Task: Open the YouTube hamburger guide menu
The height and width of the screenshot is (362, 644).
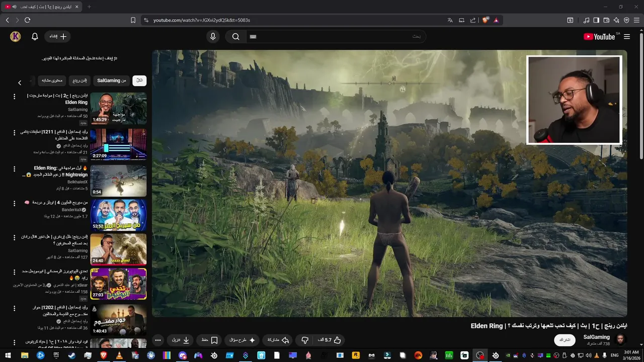Action: tap(627, 37)
